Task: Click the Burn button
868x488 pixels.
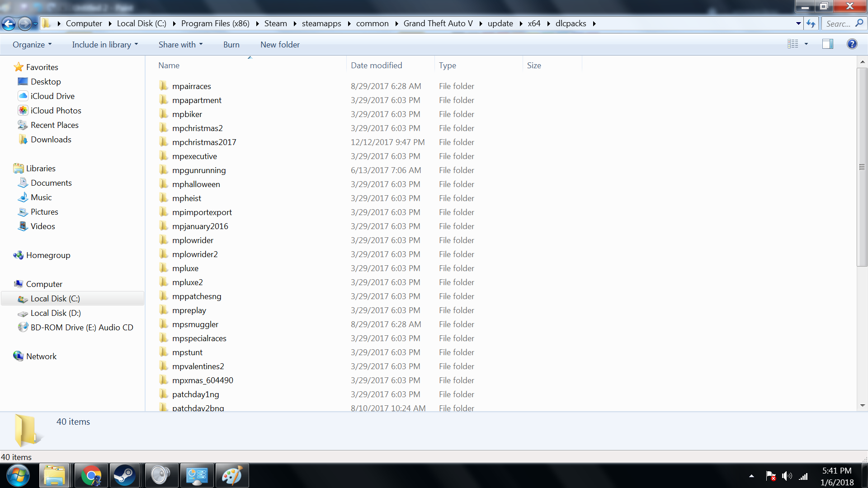Action: pos(231,44)
